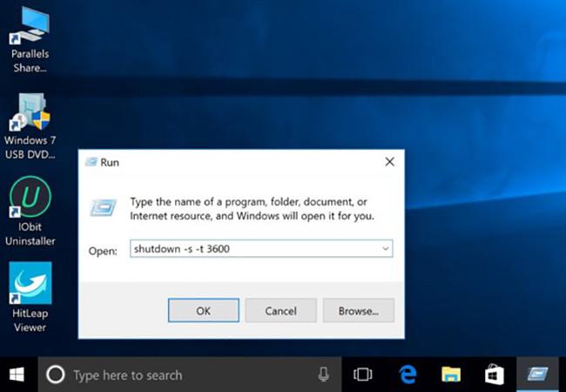566x392 pixels.
Task: Open Task View from the taskbar
Action: pyautogui.click(x=362, y=375)
